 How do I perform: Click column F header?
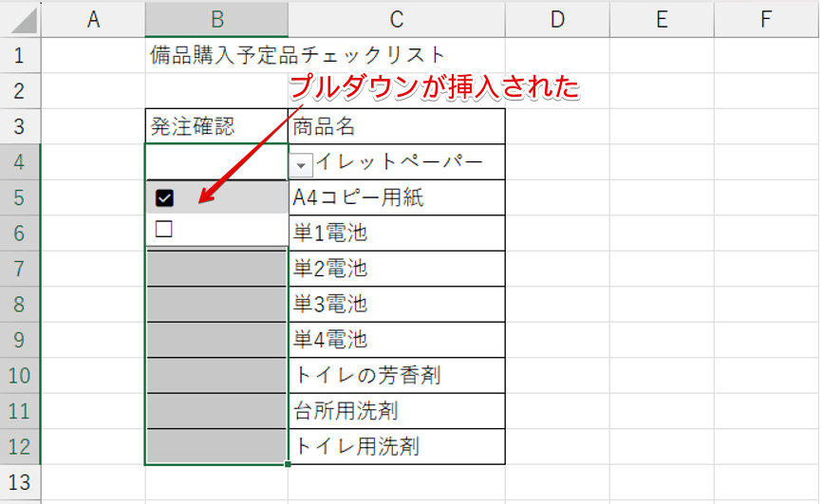click(x=765, y=18)
